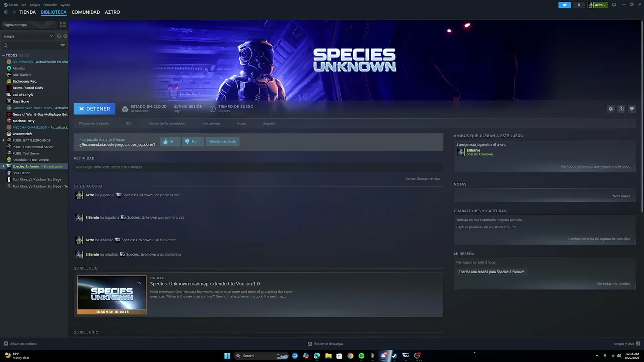Open the Ver menu
This screenshot has height=362, width=644.
point(23,5)
